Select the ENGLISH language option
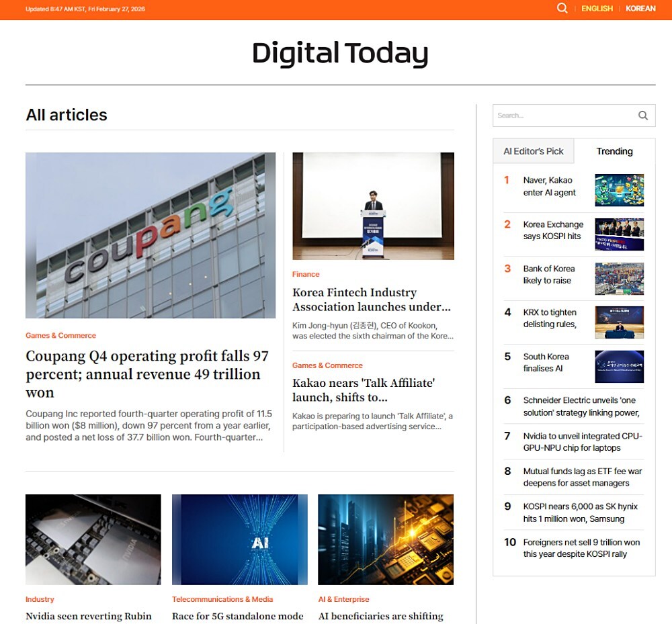The height and width of the screenshot is (624, 672). click(x=597, y=9)
